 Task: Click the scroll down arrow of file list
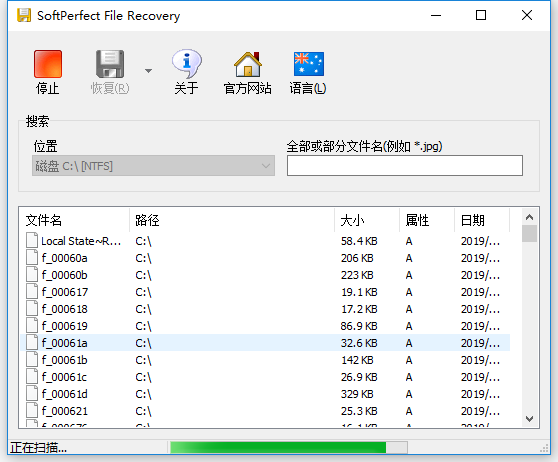(530, 419)
